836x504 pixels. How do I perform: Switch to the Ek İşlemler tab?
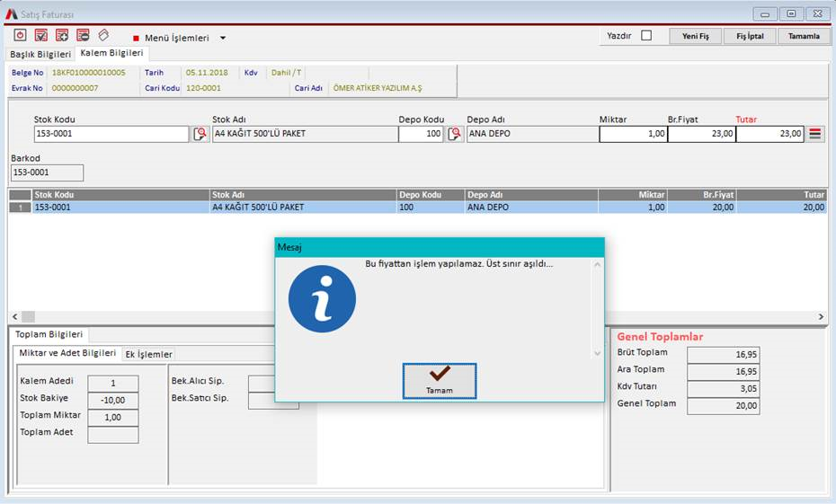pos(148,354)
